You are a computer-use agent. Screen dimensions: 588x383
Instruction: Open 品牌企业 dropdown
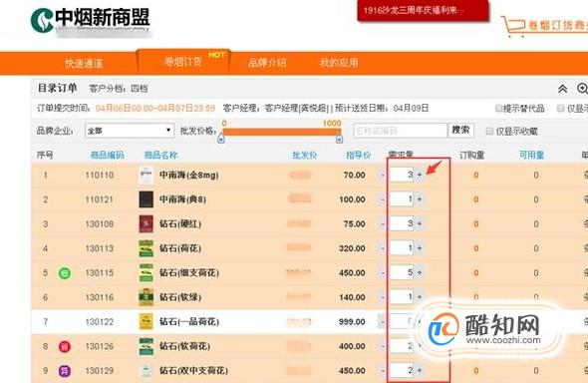(x=130, y=131)
